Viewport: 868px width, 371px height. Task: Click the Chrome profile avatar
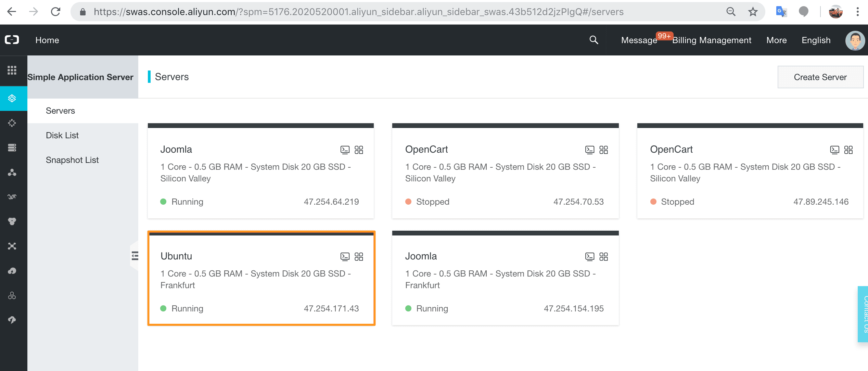click(835, 12)
